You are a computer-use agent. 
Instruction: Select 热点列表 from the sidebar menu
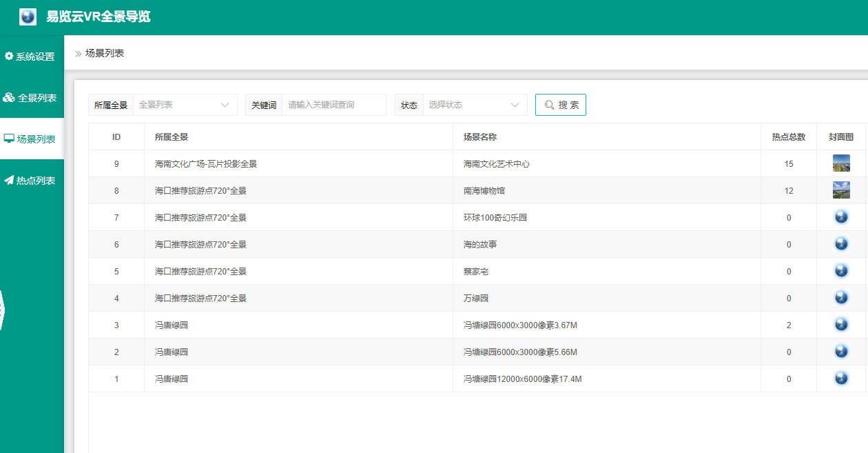tap(32, 179)
